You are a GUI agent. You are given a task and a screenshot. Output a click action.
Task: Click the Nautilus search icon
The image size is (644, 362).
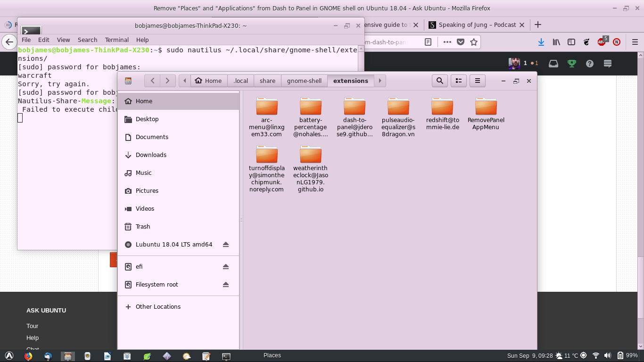pos(439,81)
